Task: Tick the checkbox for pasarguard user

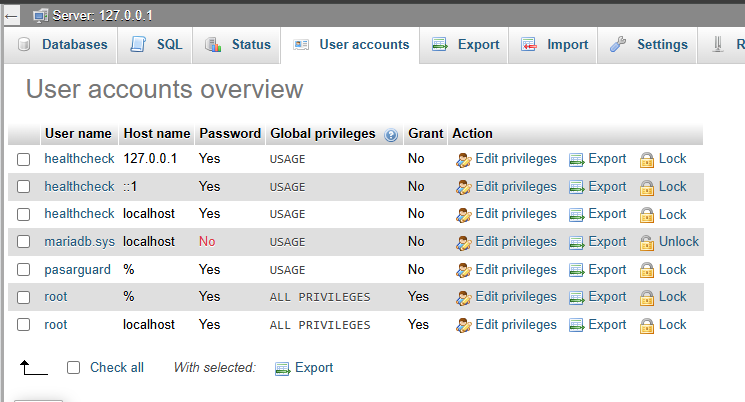Action: 24,270
